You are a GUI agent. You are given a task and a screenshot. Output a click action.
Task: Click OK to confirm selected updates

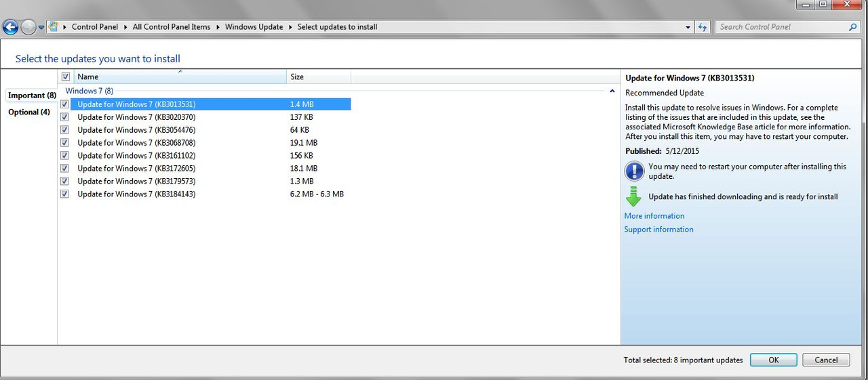pos(773,360)
